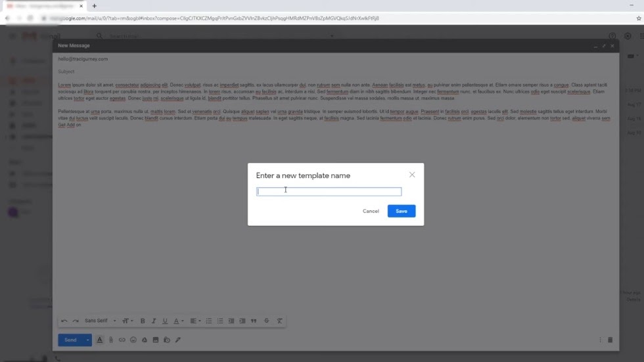Toggle Italic formatting
Screen dimensions: 644x362
(x=154, y=321)
